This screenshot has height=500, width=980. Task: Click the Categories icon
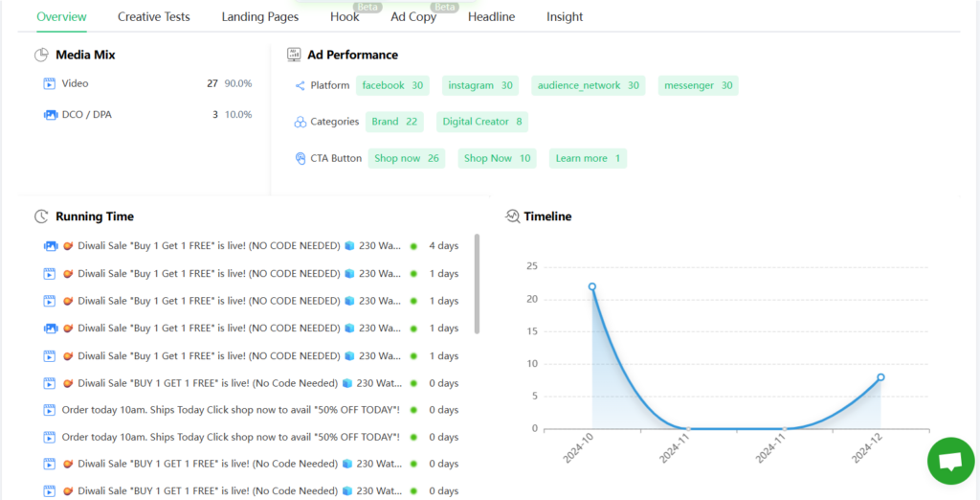pyautogui.click(x=300, y=123)
